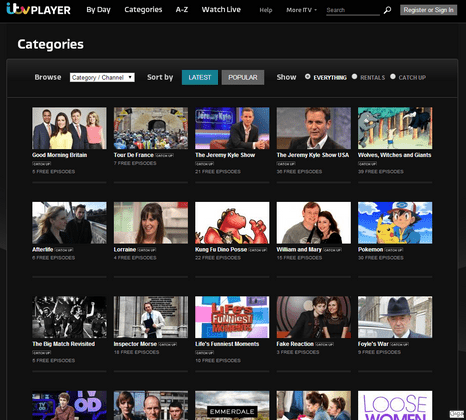The image size is (466, 420).
Task: Click the search magnifier icon
Action: (387, 10)
